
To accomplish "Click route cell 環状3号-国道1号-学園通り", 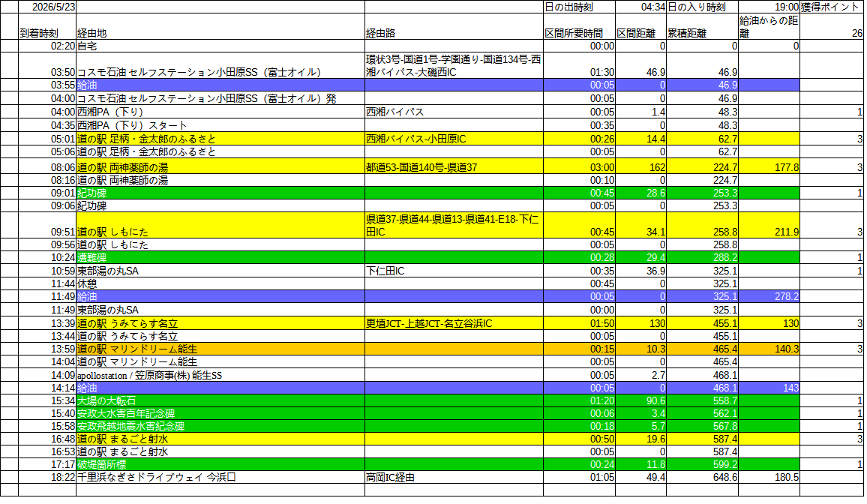I will point(454,66).
